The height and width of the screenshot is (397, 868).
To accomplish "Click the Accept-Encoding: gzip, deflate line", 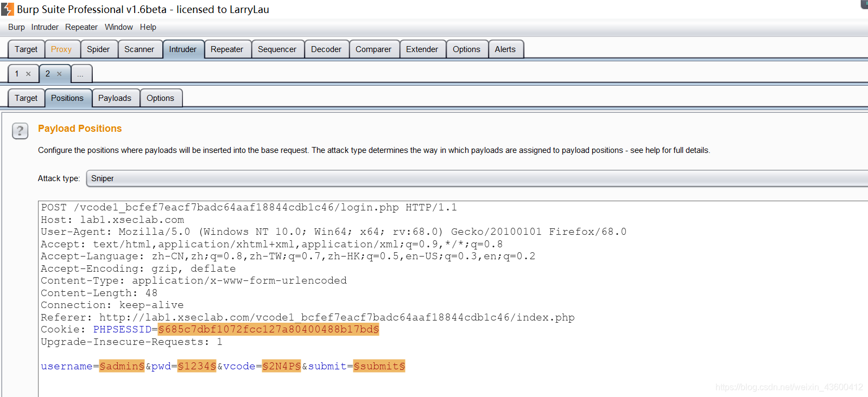I will pyautogui.click(x=138, y=268).
